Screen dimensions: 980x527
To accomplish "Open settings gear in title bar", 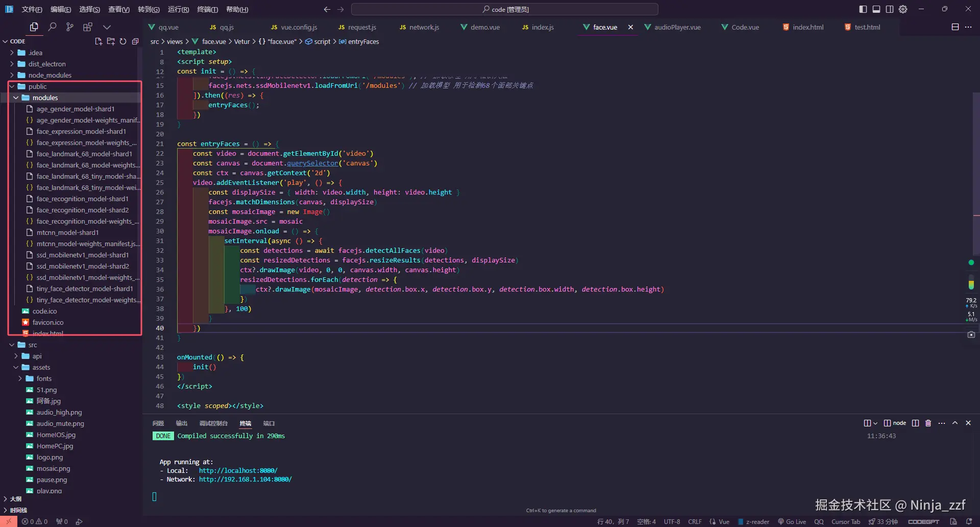I will tap(903, 9).
